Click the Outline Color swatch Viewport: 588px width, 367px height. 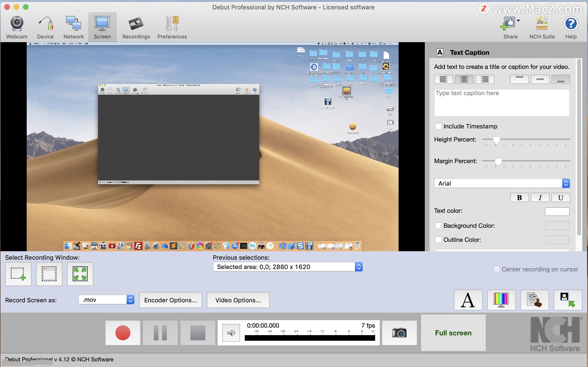click(x=557, y=240)
